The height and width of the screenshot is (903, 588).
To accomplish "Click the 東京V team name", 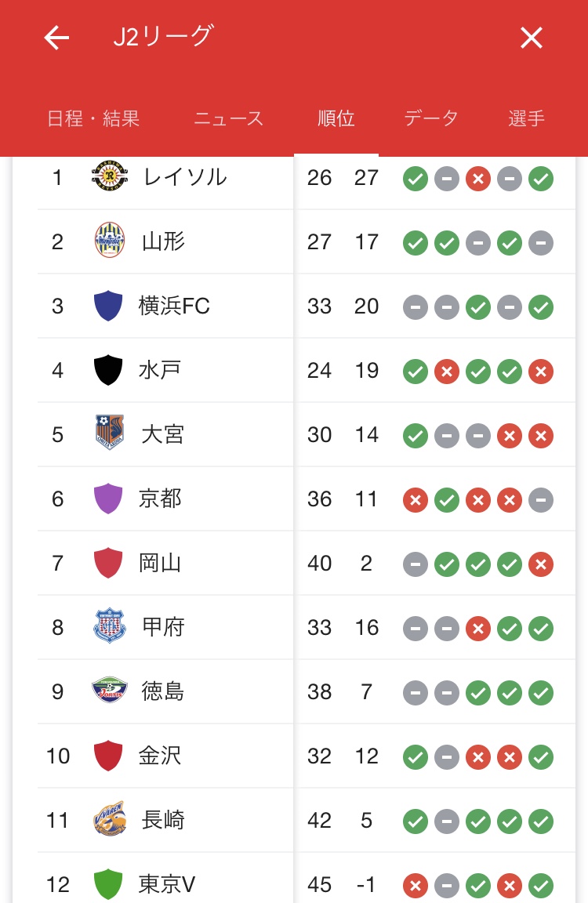I will 166,884.
